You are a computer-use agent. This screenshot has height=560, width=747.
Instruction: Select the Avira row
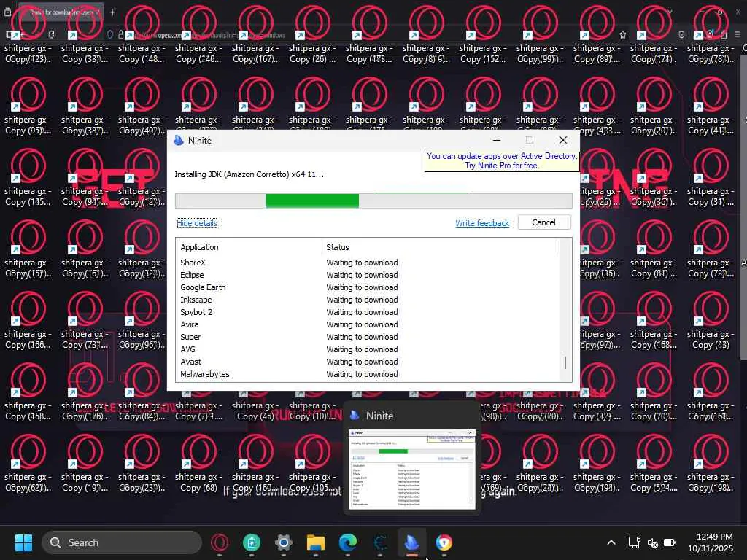click(x=367, y=324)
